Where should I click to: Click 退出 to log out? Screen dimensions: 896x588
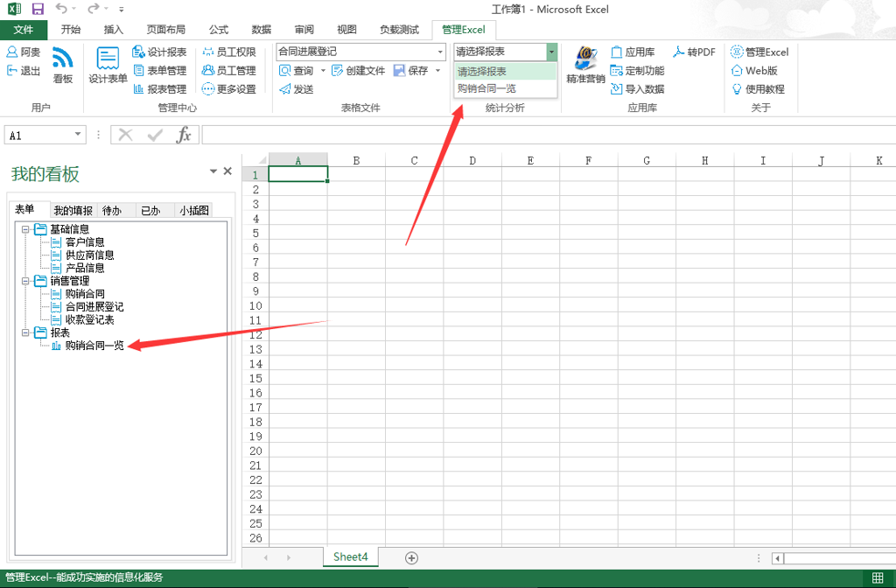(x=24, y=70)
